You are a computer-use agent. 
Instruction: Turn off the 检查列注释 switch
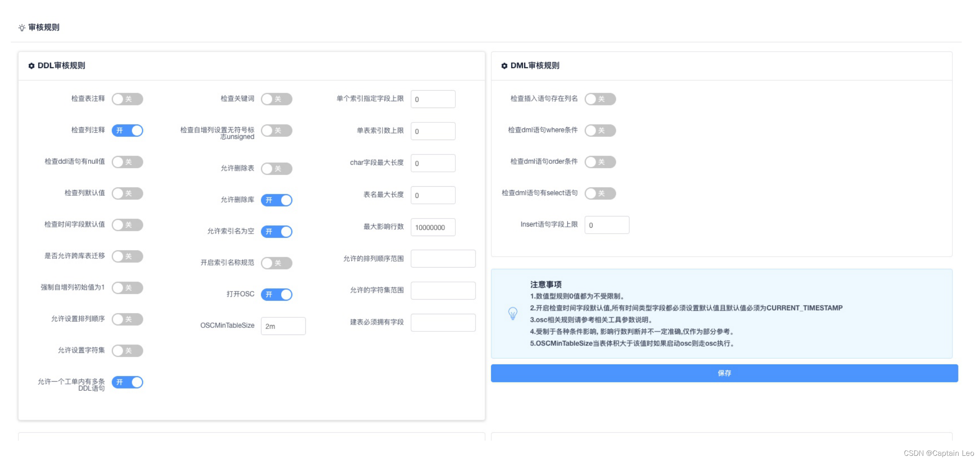pyautogui.click(x=127, y=130)
